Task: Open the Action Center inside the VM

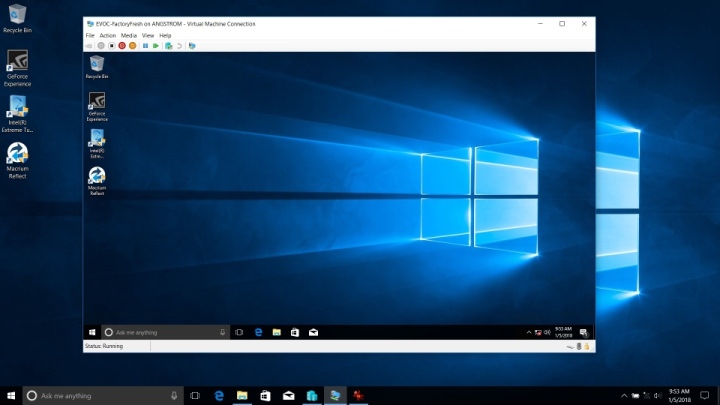Action: coord(584,332)
